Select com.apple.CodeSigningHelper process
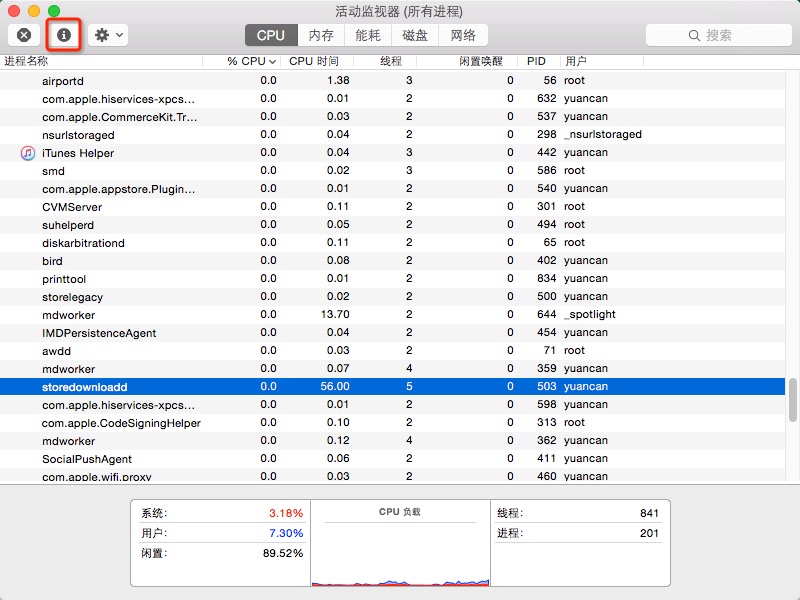This screenshot has height=600, width=800. pos(392,423)
